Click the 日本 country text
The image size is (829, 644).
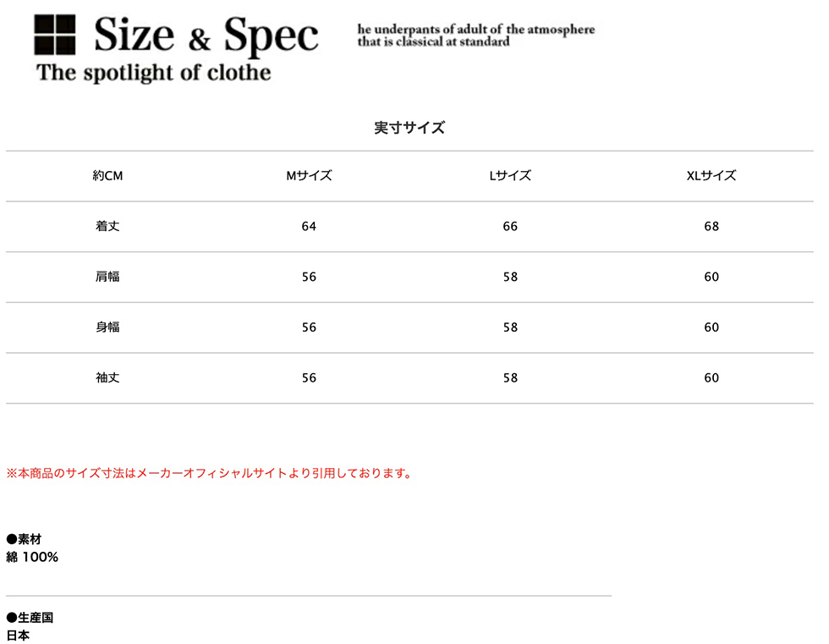pyautogui.click(x=18, y=636)
